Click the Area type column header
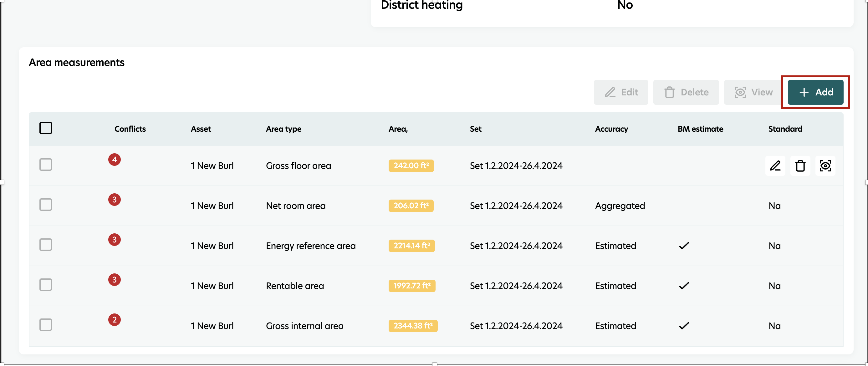 coord(284,129)
